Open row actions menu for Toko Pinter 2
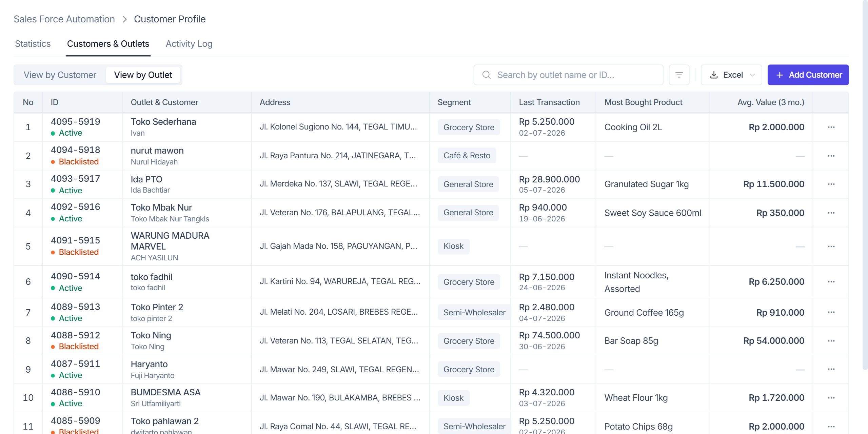 click(x=831, y=312)
